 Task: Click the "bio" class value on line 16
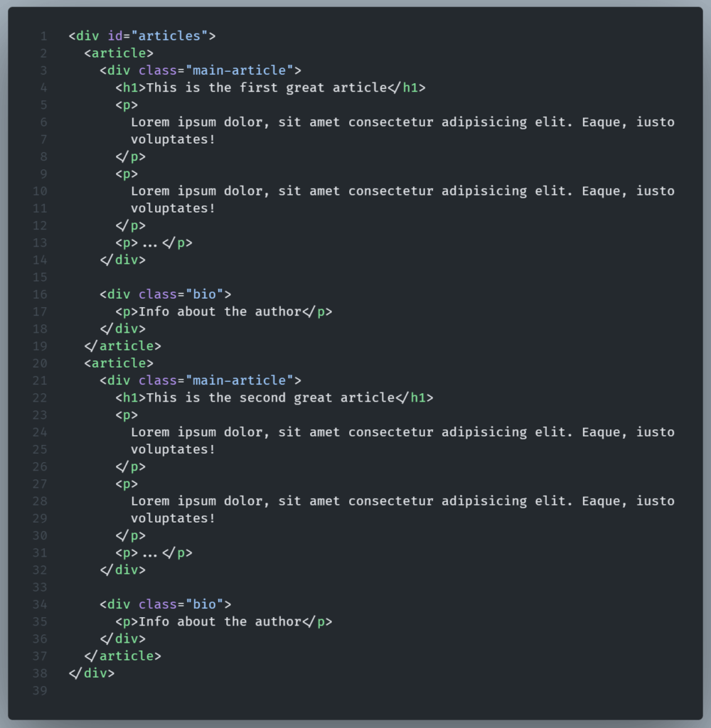(x=204, y=294)
